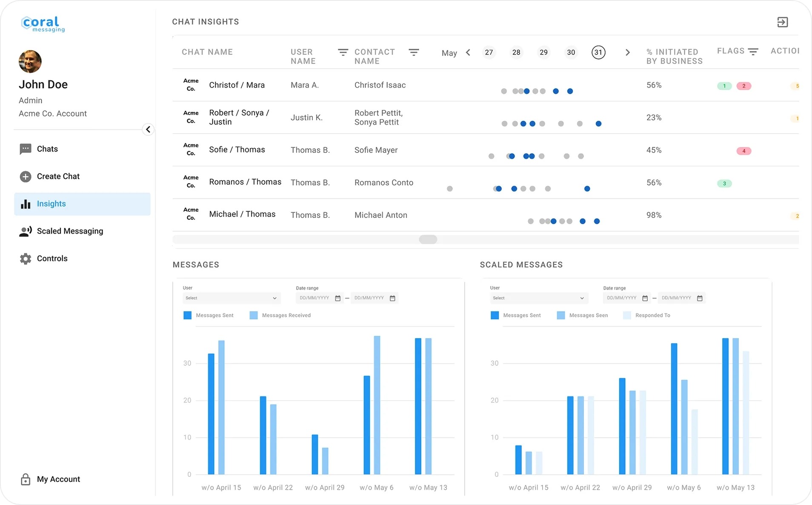Open the User Name column filter
812x505 pixels.
pos(343,52)
